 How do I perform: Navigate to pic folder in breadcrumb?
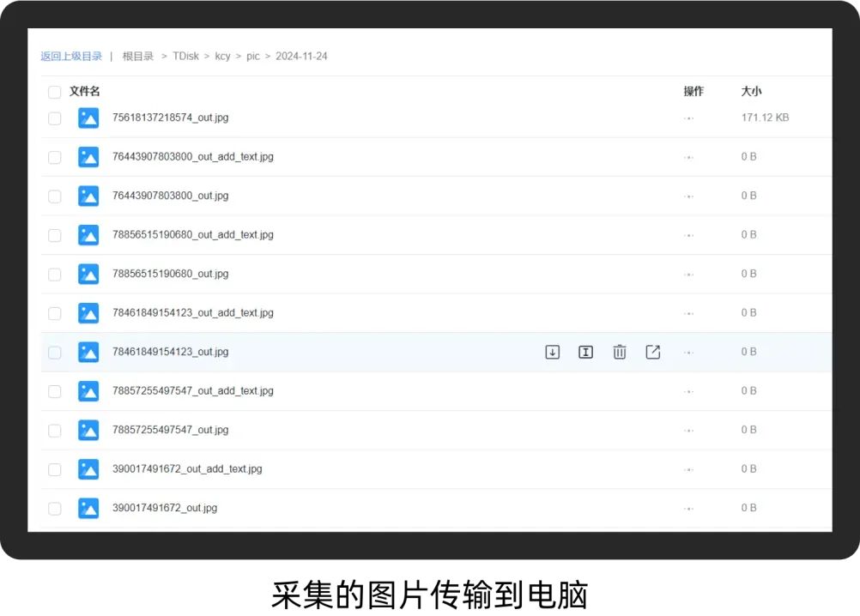click(x=252, y=57)
